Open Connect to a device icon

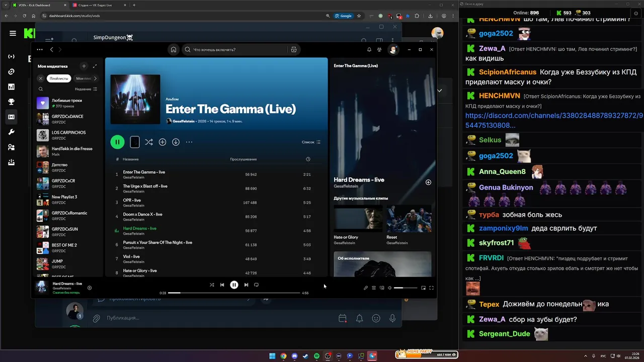[x=382, y=288]
